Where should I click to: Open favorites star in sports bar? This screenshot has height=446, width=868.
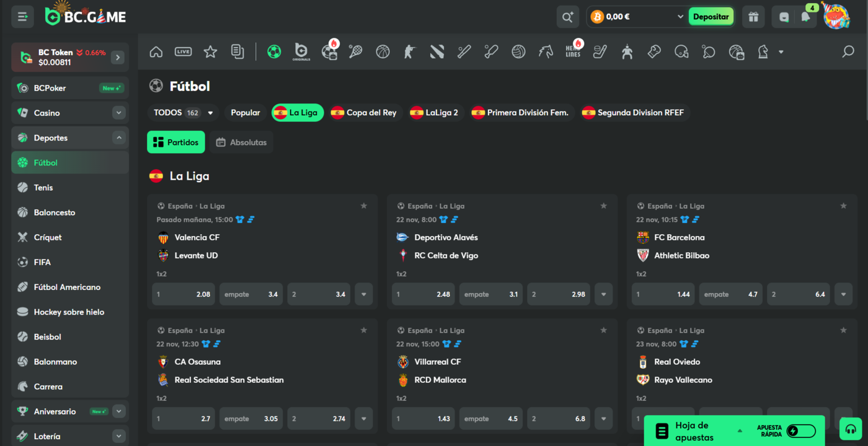coord(210,52)
